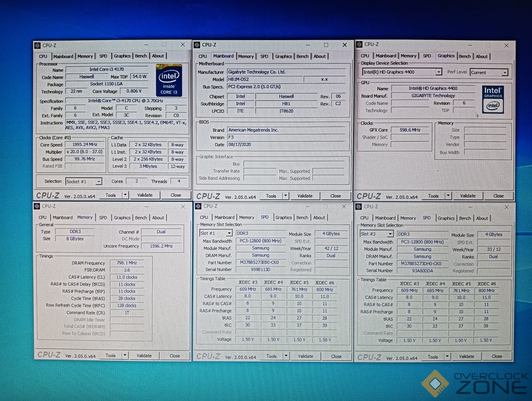Expand the Tools arrow in the Mainboard window
532x401 pixels.
click(x=285, y=196)
